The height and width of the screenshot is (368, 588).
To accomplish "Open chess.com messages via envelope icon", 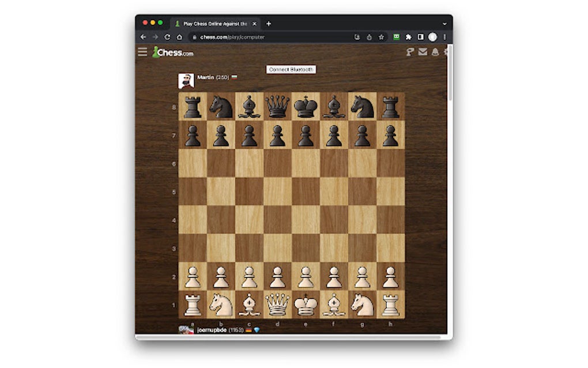I will (423, 52).
